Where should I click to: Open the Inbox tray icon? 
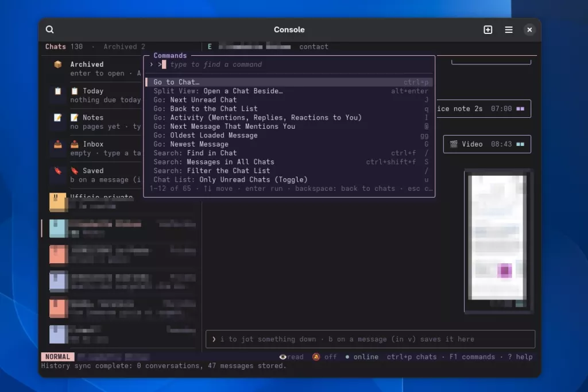[x=58, y=144]
